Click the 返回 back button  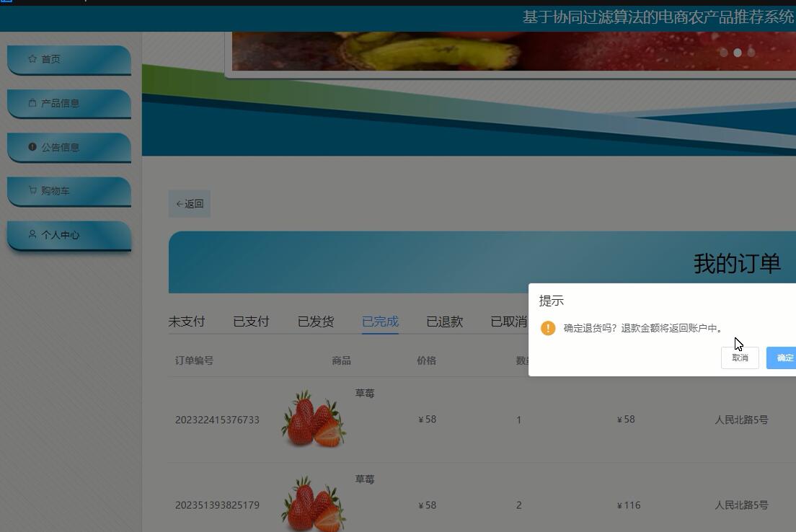190,203
